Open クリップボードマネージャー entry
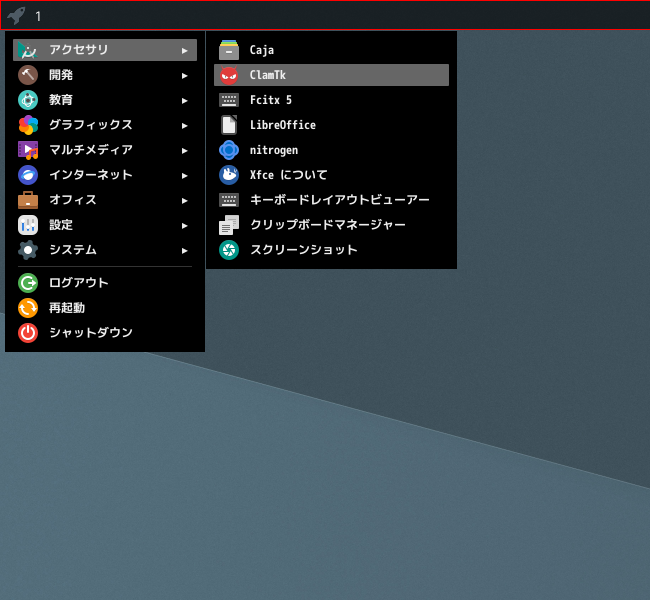 coord(331,225)
